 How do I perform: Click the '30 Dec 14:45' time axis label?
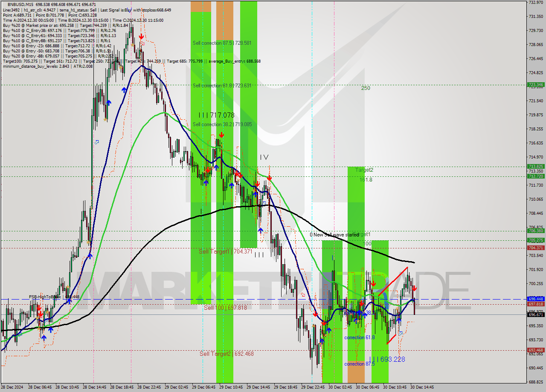(x=421, y=387)
